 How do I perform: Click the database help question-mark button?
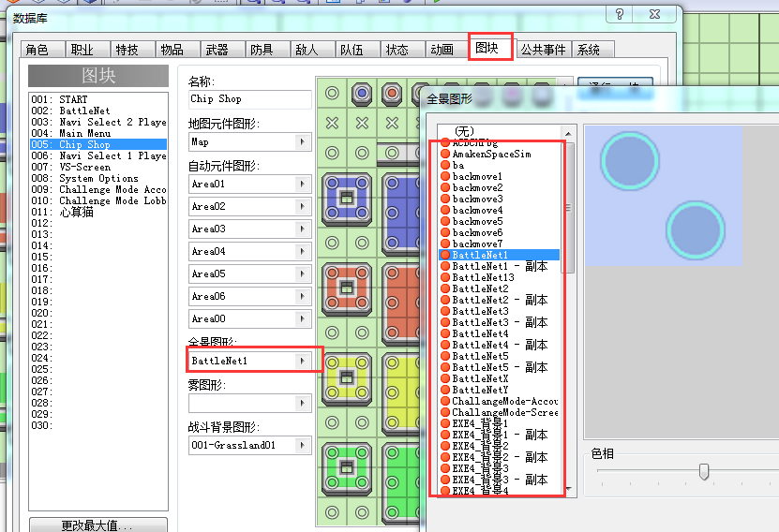pos(619,14)
